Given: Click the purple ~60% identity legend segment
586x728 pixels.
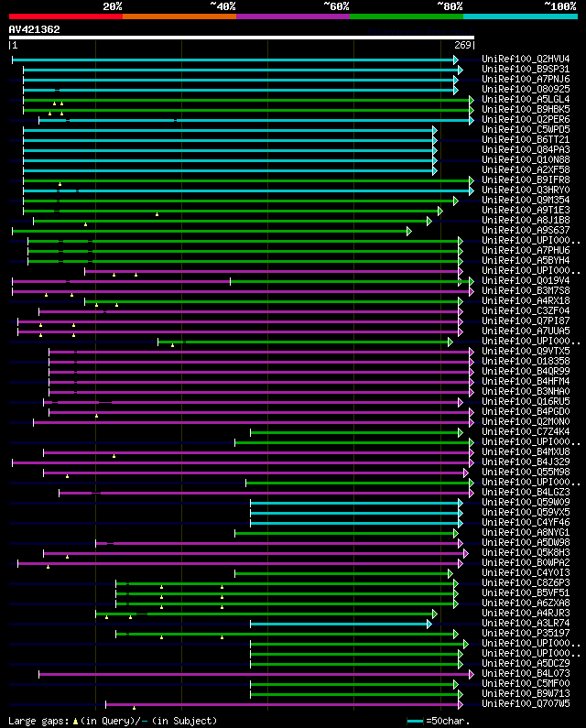Looking at the screenshot, I should [293, 16].
